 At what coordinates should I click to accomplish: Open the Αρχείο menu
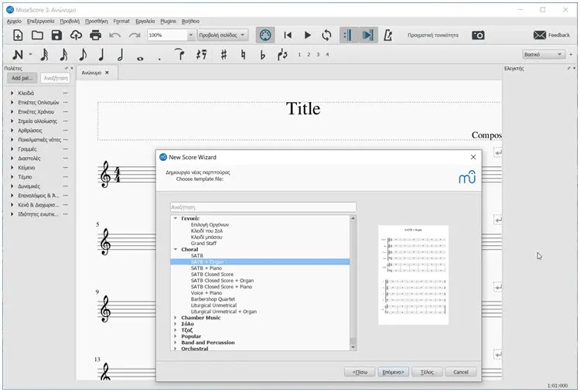point(14,21)
